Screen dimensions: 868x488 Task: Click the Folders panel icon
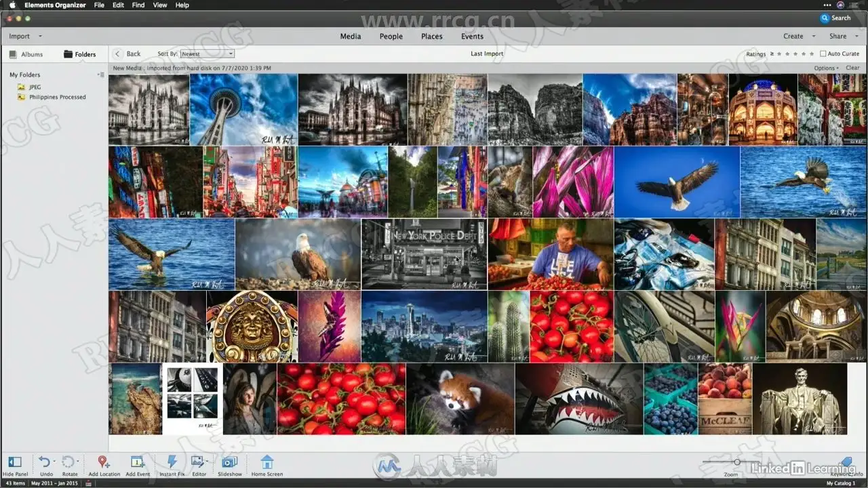(68, 54)
